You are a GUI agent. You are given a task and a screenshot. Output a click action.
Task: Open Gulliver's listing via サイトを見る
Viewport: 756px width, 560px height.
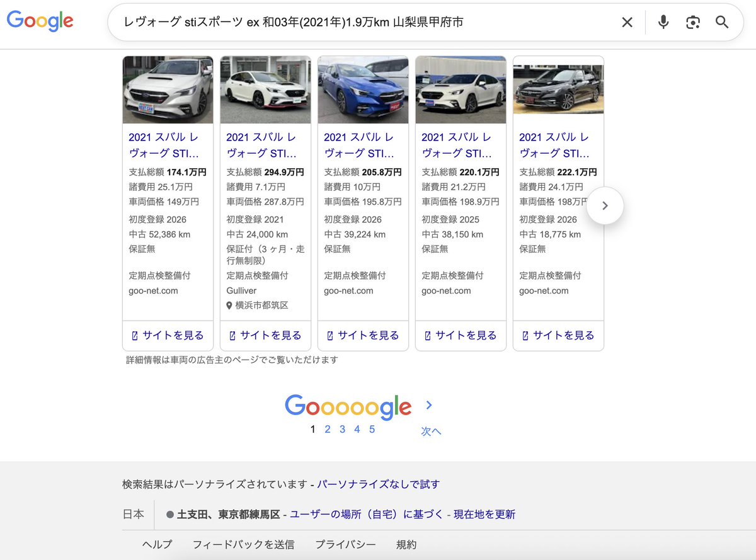(265, 336)
